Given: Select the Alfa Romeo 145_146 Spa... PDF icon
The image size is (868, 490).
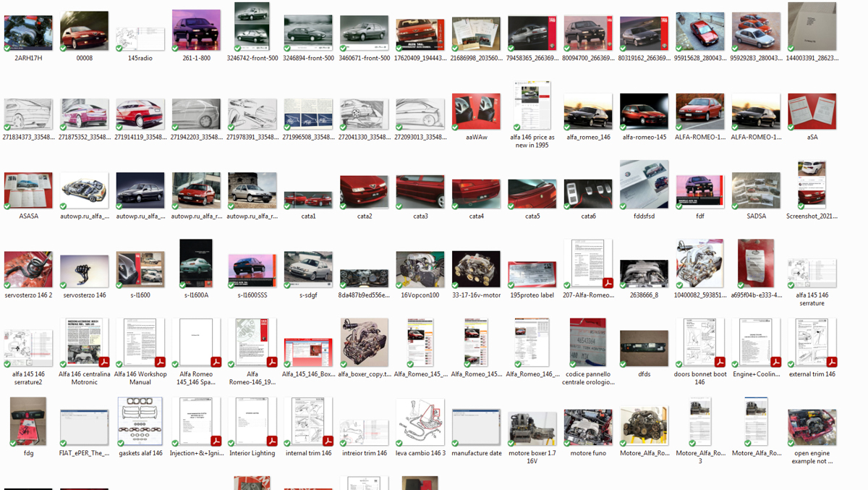Looking at the screenshot, I should coord(196,343).
